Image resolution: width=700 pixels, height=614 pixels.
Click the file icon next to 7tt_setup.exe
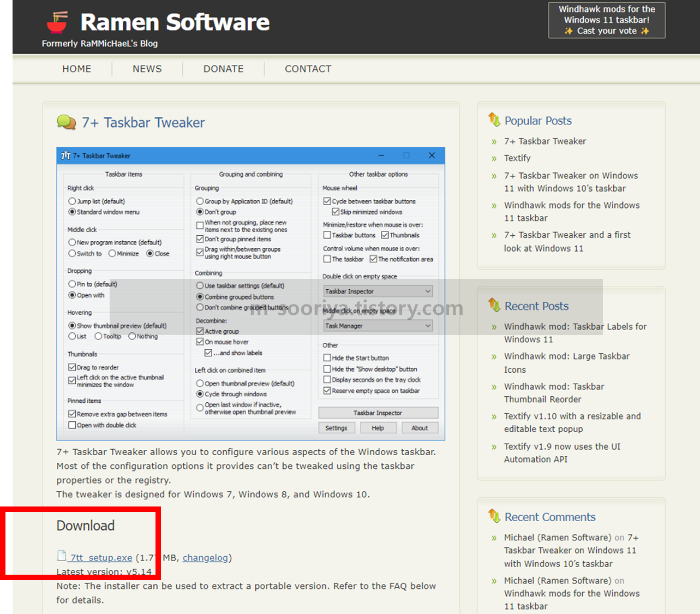(x=62, y=556)
